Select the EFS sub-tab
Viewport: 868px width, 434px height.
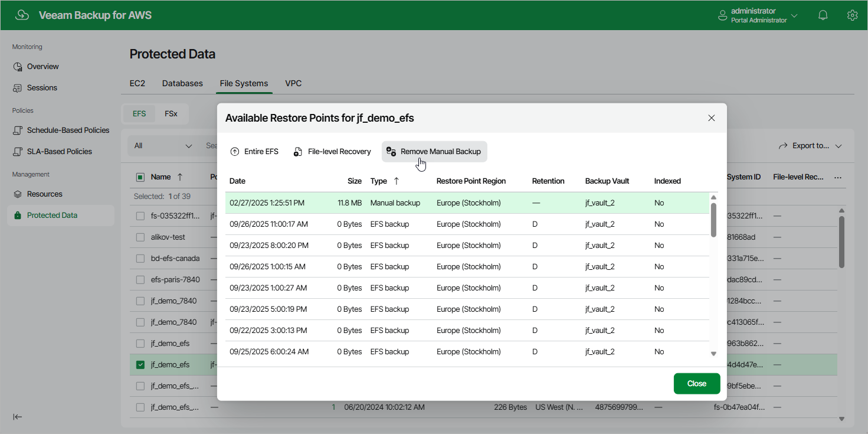click(x=139, y=114)
